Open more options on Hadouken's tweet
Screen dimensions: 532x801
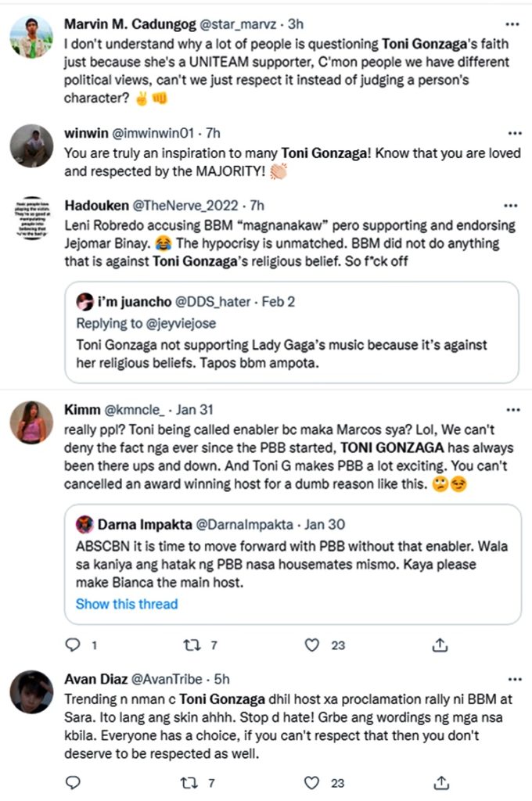(x=512, y=206)
